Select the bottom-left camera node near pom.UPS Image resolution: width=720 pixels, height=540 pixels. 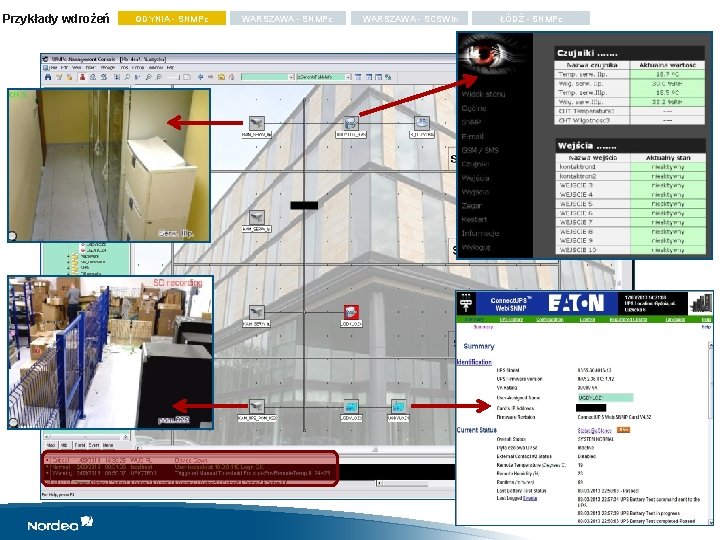(x=256, y=406)
